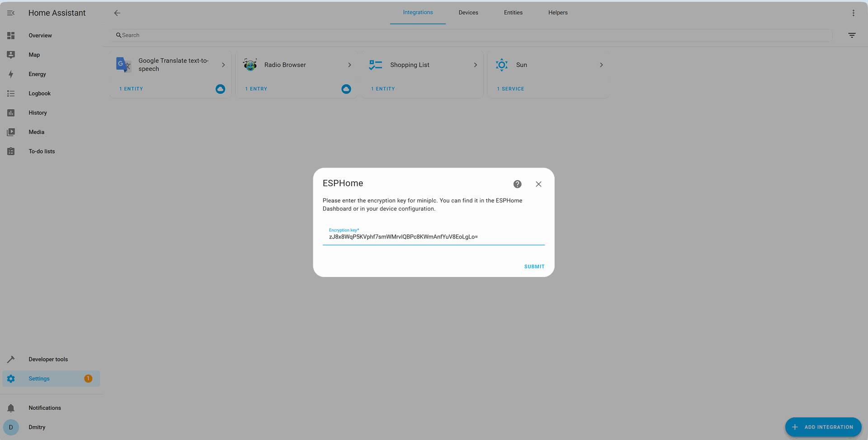The width and height of the screenshot is (868, 440).
Task: Open ESPHome dialog help icon
Action: pos(517,184)
